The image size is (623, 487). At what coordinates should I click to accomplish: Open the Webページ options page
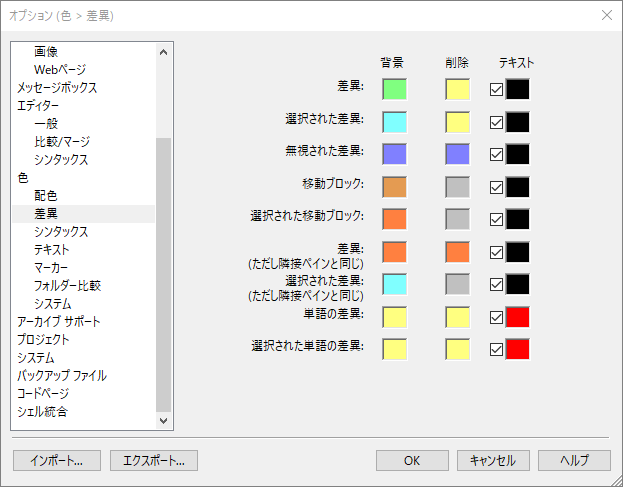click(60, 70)
